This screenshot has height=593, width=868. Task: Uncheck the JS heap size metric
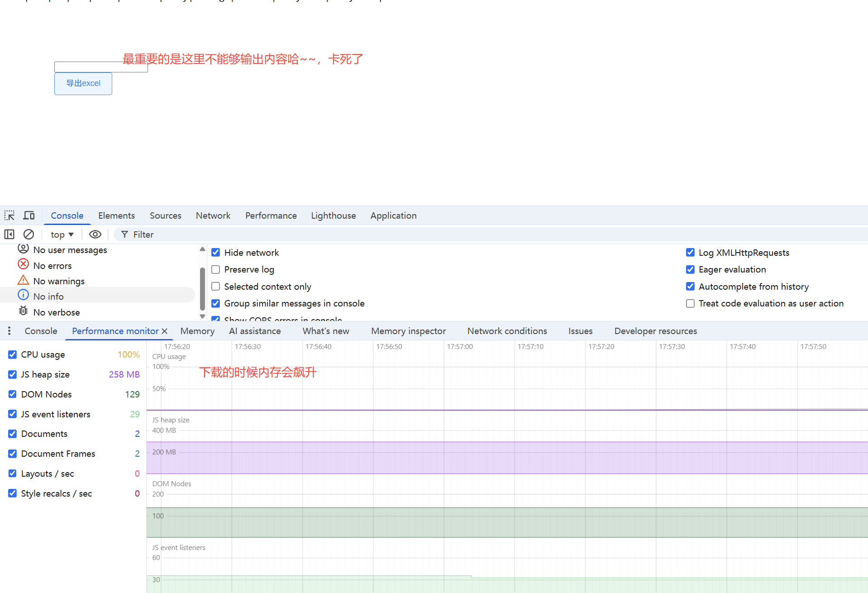(x=13, y=374)
